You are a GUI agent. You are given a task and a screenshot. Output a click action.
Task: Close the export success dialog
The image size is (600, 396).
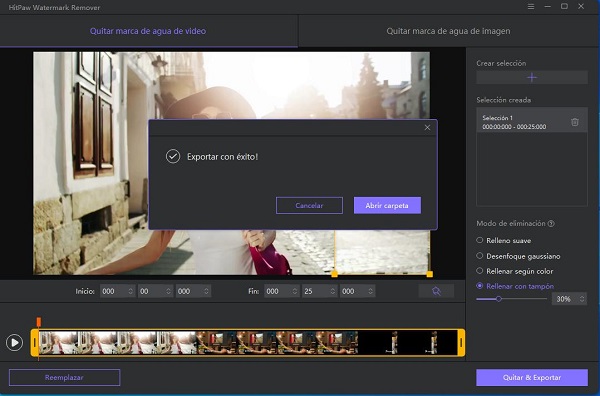[x=427, y=127]
